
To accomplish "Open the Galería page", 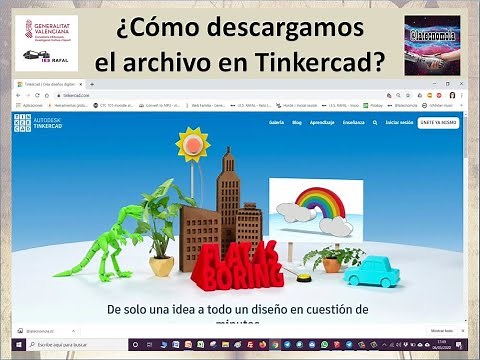I will pyautogui.click(x=276, y=122).
